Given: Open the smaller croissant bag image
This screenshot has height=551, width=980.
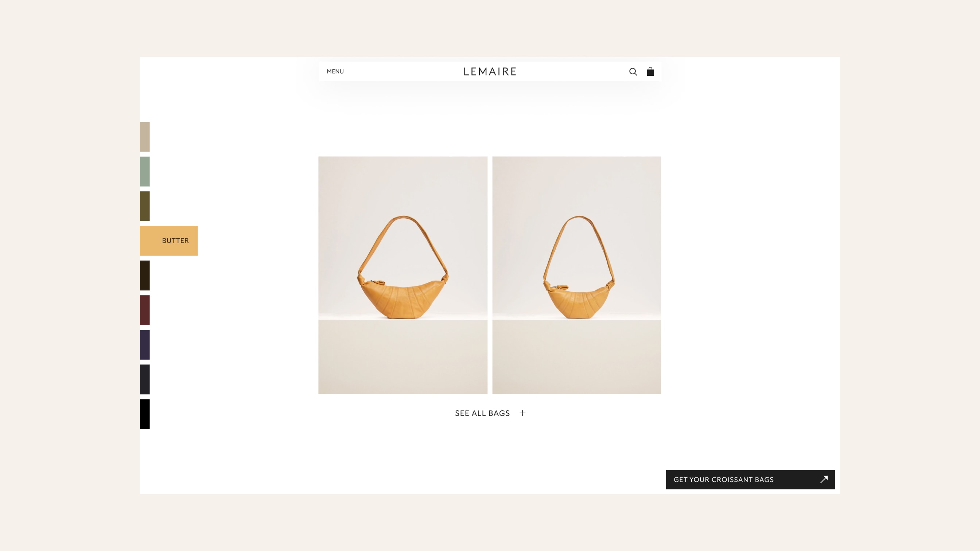Looking at the screenshot, I should (x=576, y=275).
